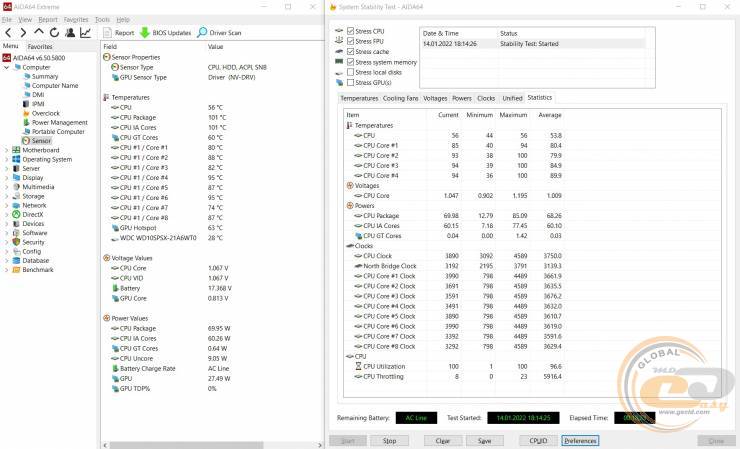Open the Report toolbar button

tap(118, 33)
